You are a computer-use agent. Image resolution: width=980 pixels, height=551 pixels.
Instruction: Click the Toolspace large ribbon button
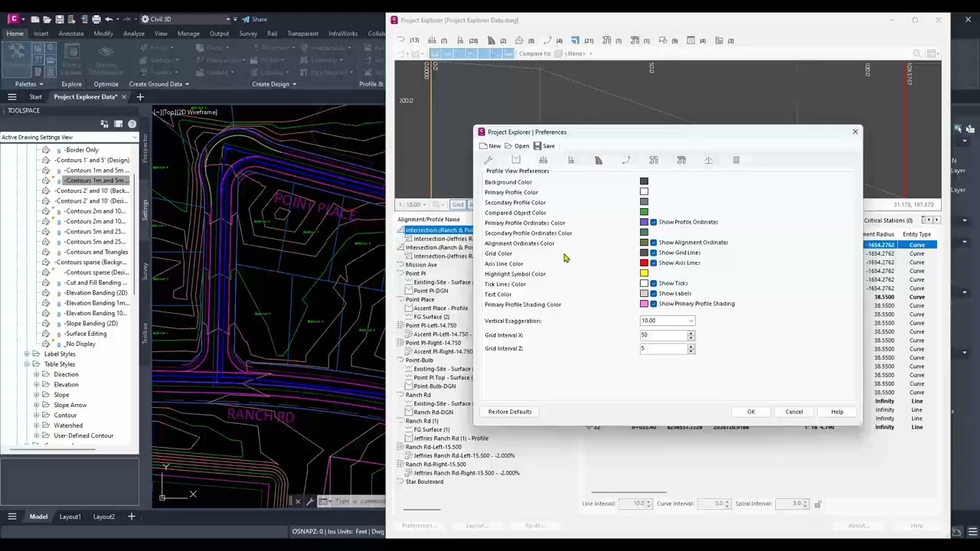pyautogui.click(x=17, y=60)
